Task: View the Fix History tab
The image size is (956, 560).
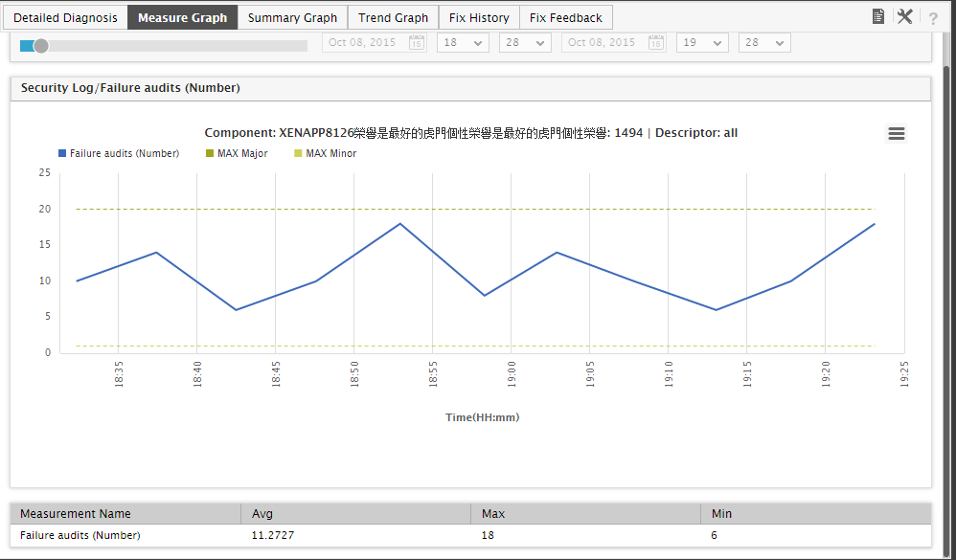Action: coord(479,17)
